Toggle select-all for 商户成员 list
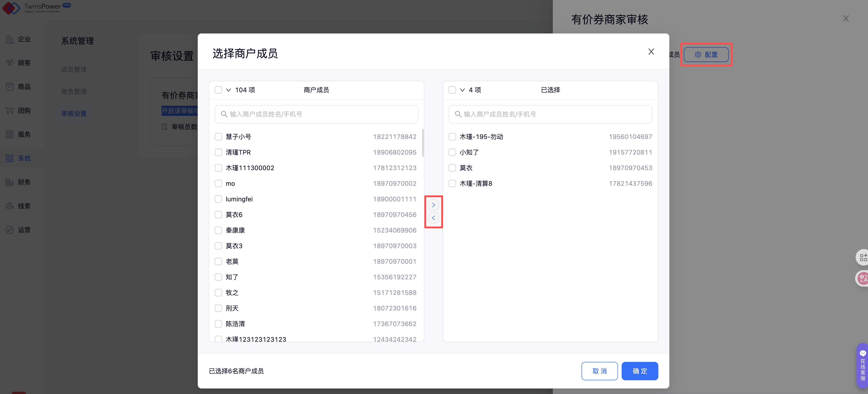 coord(218,90)
